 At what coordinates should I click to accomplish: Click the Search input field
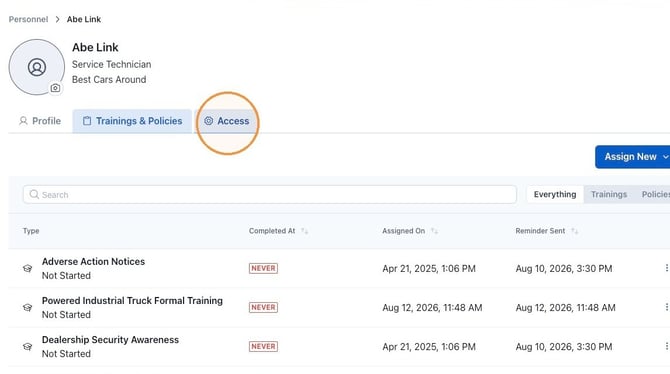[270, 194]
